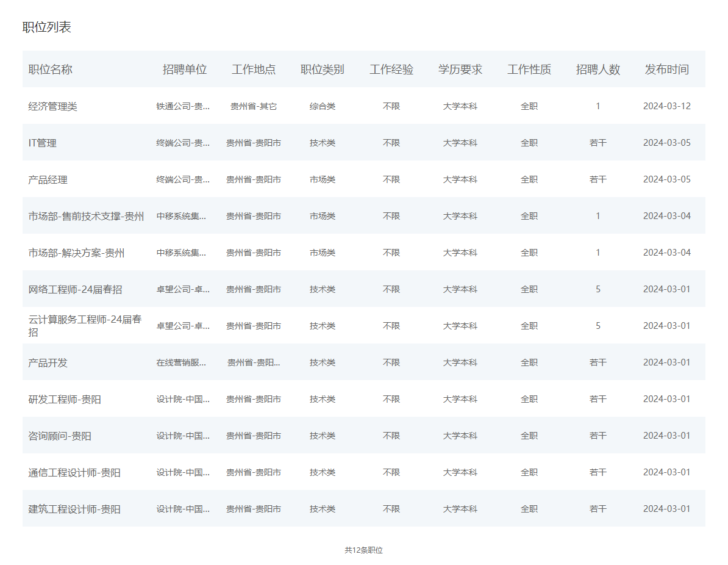Click the 职位名称 column header
This screenshot has width=728, height=565.
click(51, 70)
